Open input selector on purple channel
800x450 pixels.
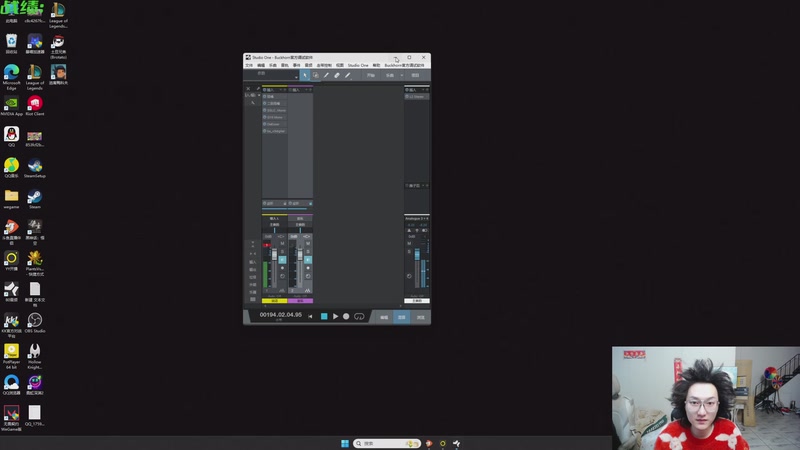(300, 218)
